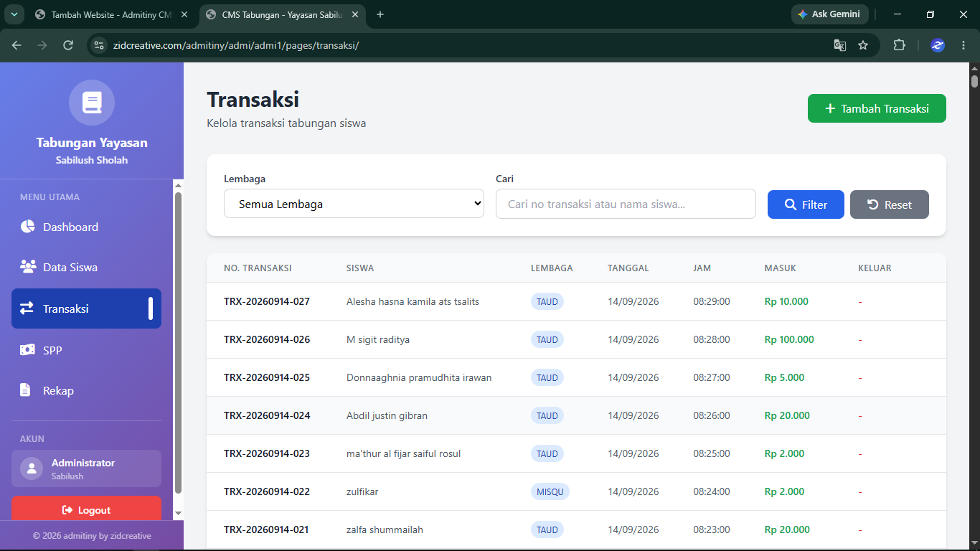Open the Rekap menu item
The image size is (980, 551).
[86, 390]
